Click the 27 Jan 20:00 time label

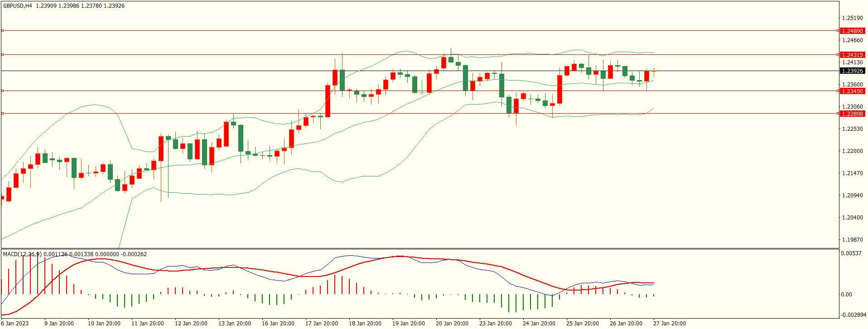point(670,324)
